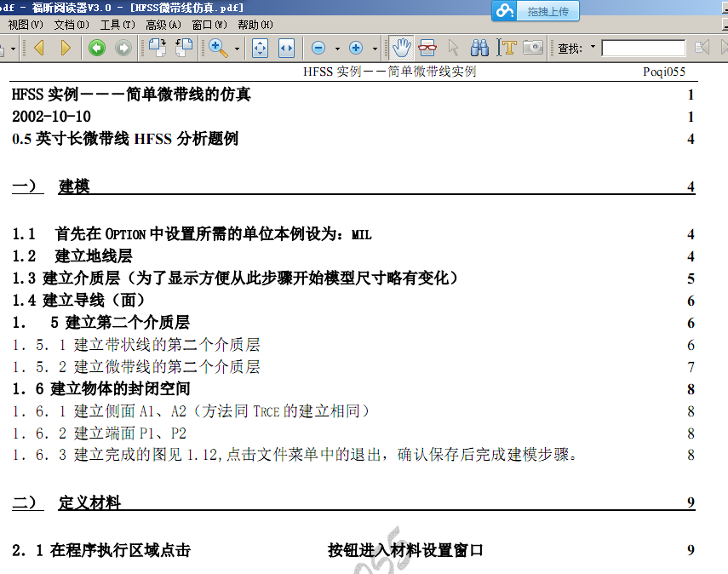The image size is (728, 574).
Task: Select the magnifier zoom tool
Action: [x=218, y=48]
